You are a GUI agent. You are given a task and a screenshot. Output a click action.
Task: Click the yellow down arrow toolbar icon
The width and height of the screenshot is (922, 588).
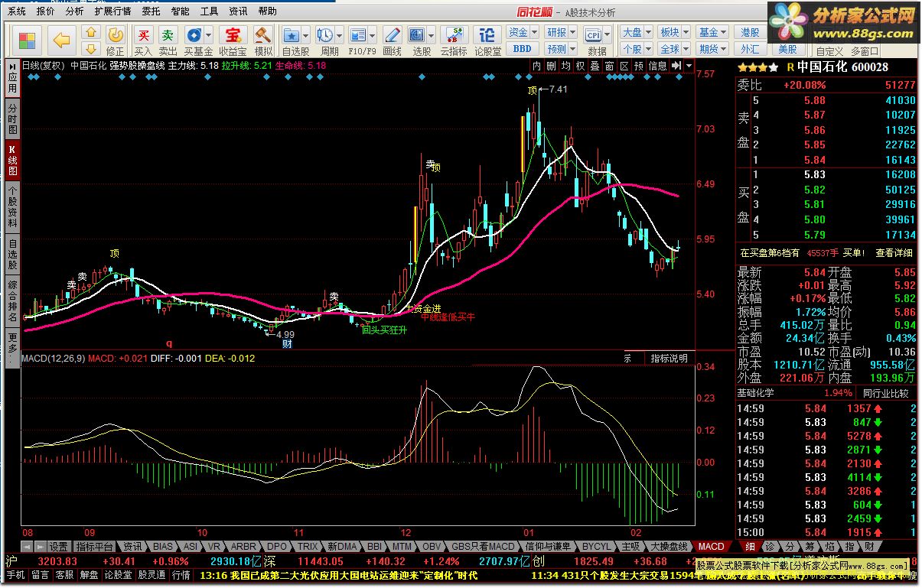90,49
